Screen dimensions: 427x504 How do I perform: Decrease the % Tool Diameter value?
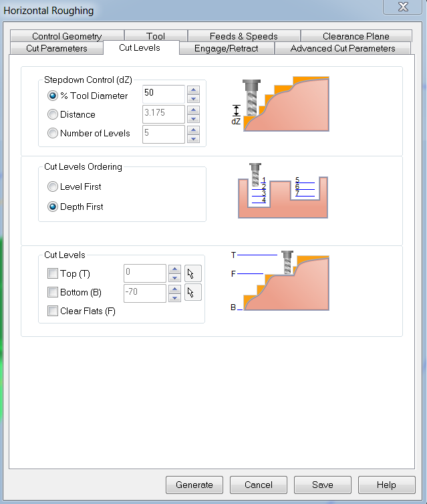(193, 99)
